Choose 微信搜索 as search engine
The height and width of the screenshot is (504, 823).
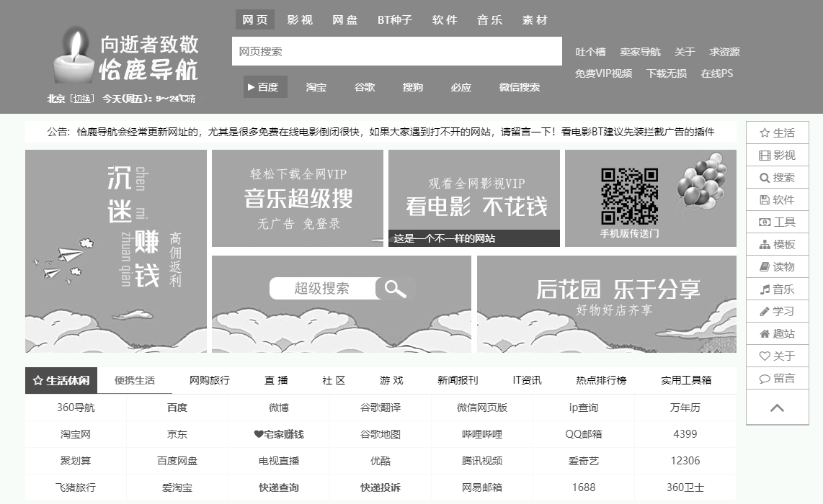point(519,87)
